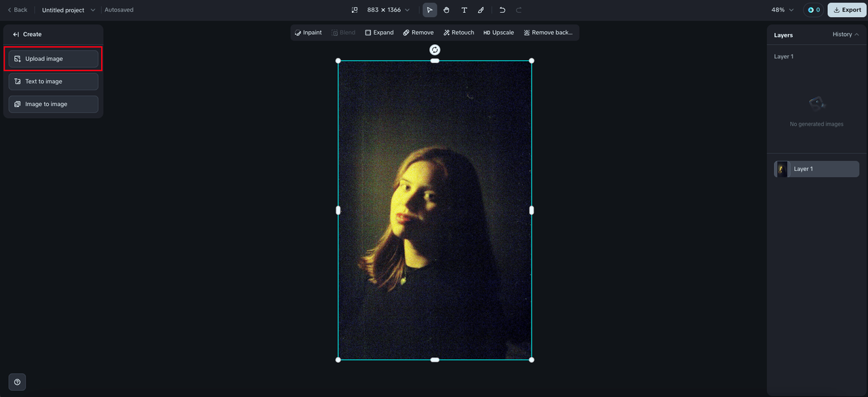Viewport: 868px width, 397px height.
Task: Open the Inpaint tool
Action: [309, 33]
